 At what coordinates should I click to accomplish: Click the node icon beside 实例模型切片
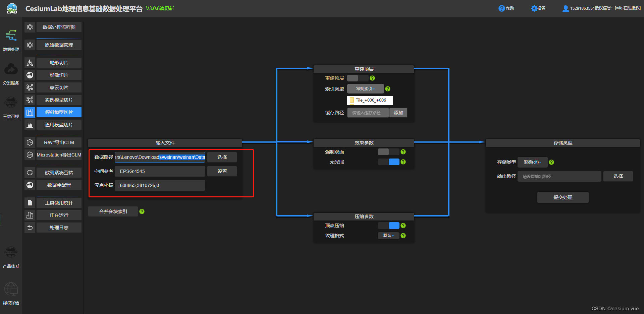coord(30,100)
